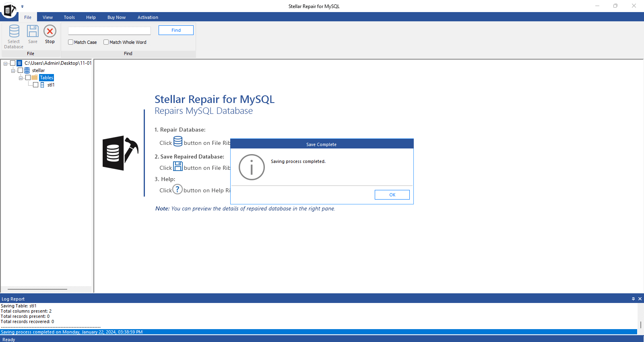Image resolution: width=644 pixels, height=342 pixels.
Task: Check the stellar database checkbox
Action: 21,70
